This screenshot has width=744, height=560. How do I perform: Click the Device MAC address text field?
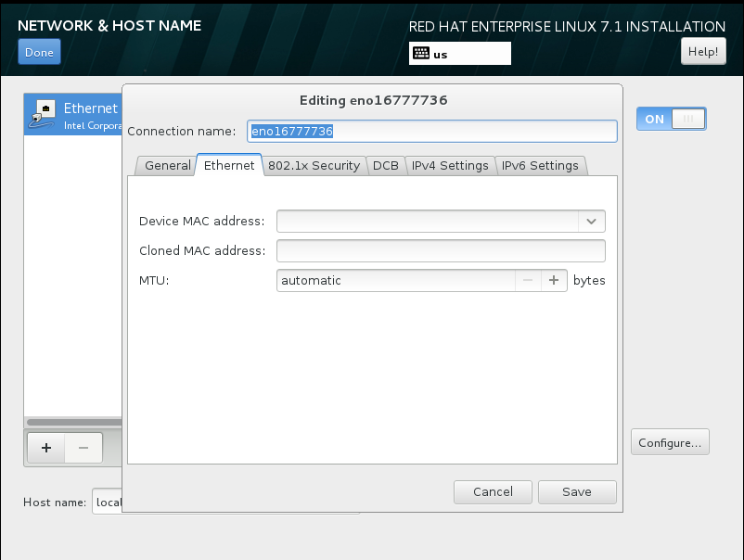click(x=428, y=222)
